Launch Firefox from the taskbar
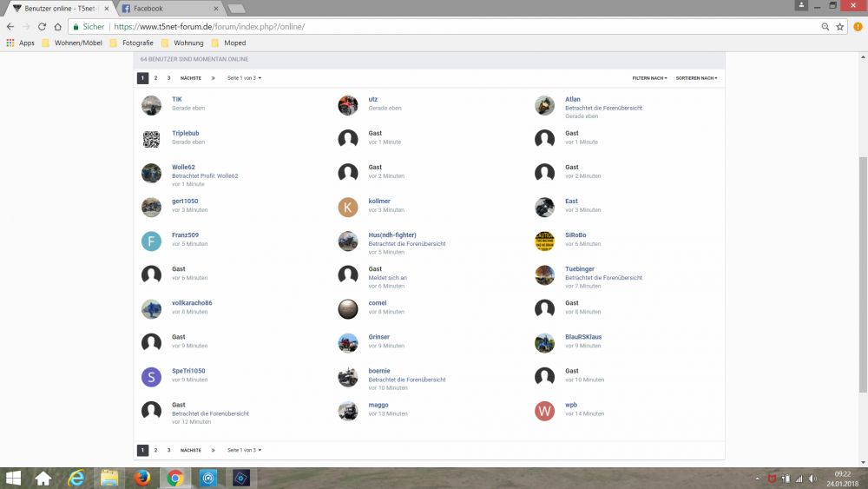 coord(141,478)
